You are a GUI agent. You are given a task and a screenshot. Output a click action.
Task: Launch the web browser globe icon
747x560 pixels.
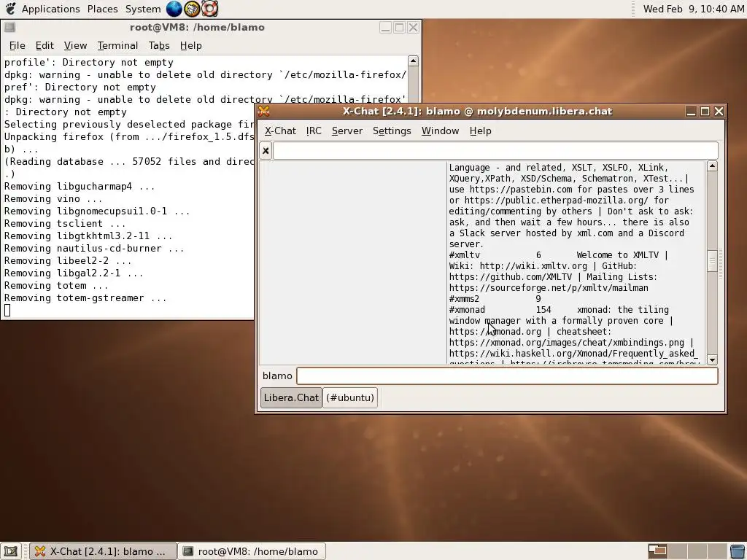click(174, 8)
